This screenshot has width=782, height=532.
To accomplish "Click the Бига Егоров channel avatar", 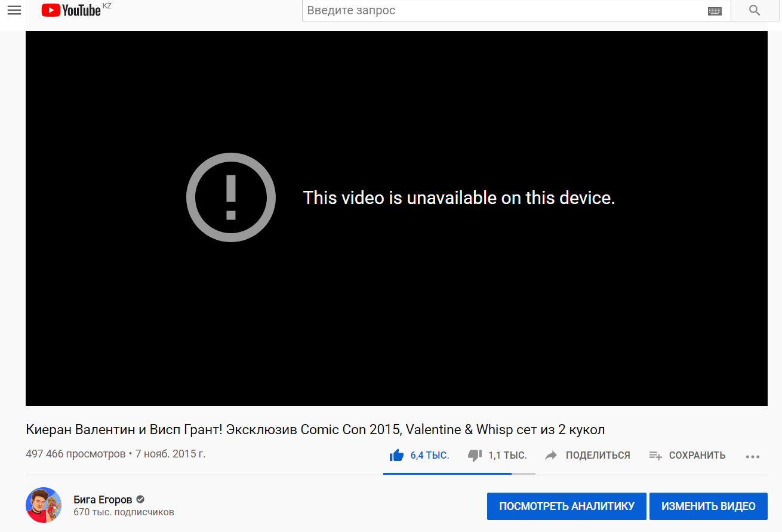I will pyautogui.click(x=44, y=505).
